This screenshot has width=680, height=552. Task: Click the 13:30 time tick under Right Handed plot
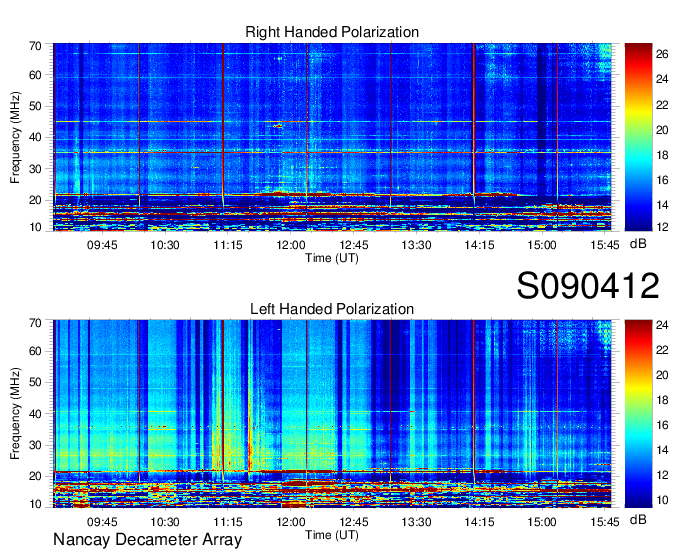point(416,245)
